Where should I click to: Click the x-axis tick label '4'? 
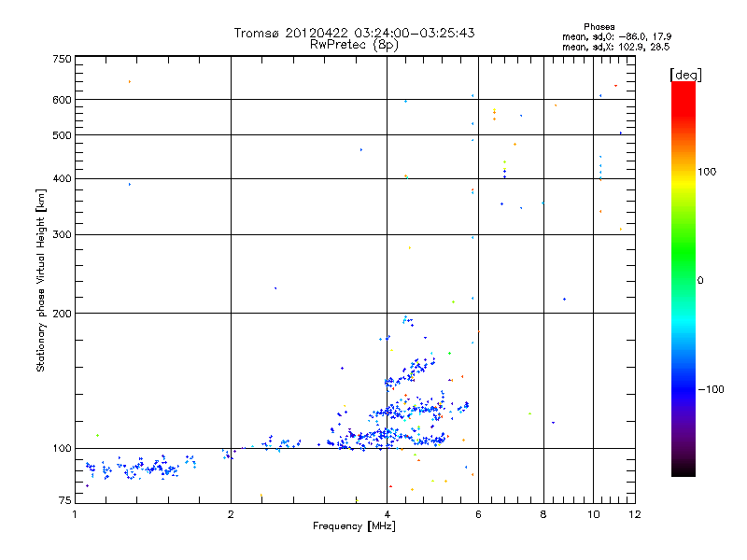tap(387, 514)
